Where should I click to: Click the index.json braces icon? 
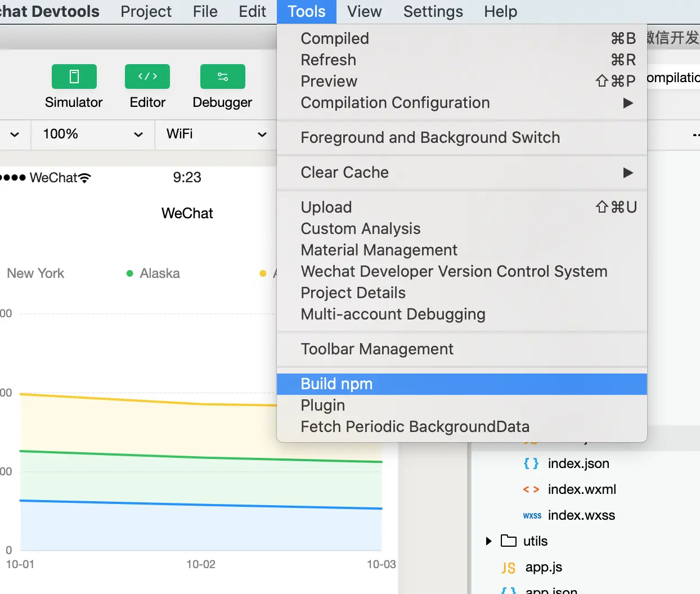(531, 463)
